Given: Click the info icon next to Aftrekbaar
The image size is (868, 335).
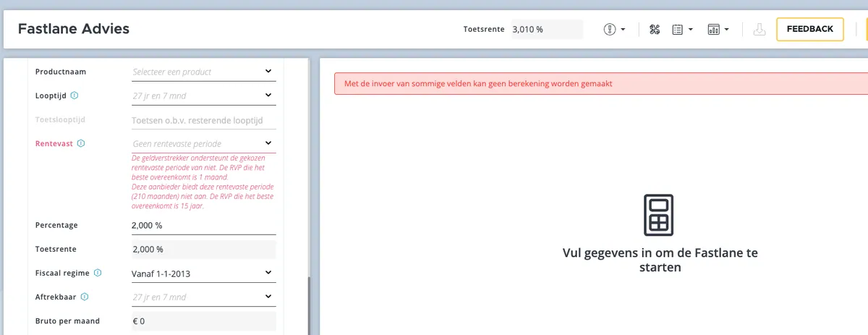Looking at the screenshot, I should click(85, 297).
